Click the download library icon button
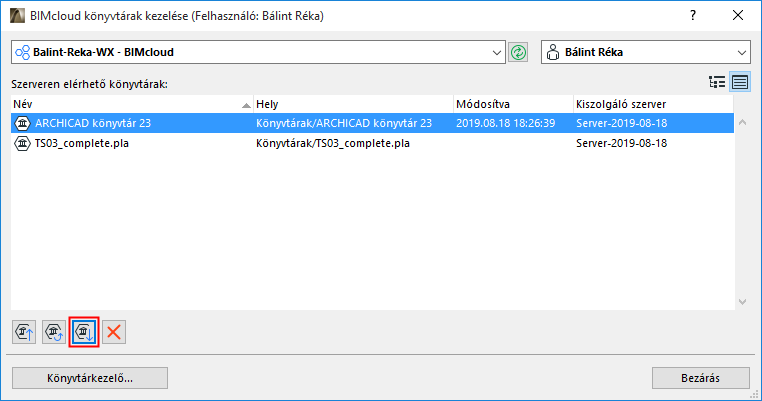The image size is (762, 401). tap(84, 332)
